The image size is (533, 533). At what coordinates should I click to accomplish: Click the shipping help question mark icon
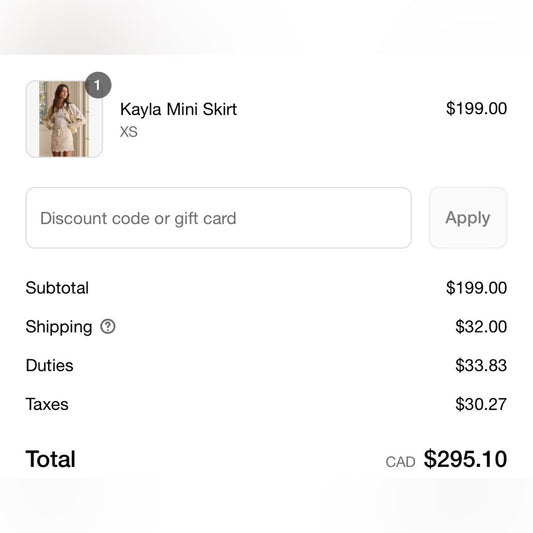[x=108, y=327]
